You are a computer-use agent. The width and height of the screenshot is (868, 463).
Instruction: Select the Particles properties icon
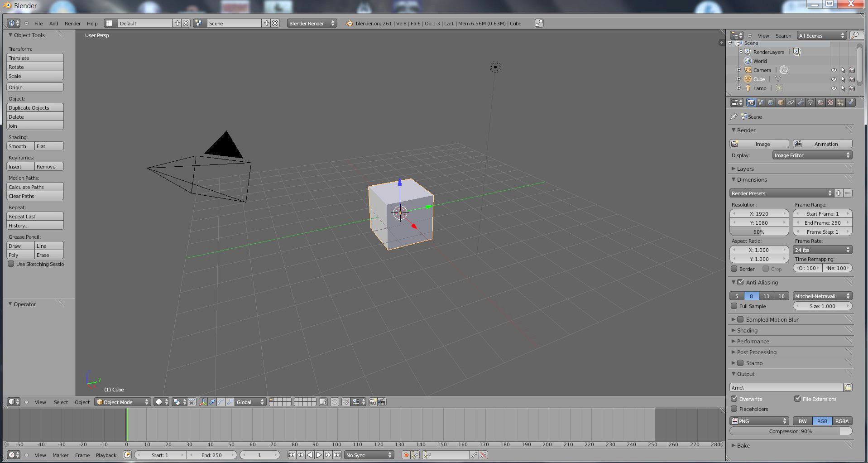tap(840, 102)
